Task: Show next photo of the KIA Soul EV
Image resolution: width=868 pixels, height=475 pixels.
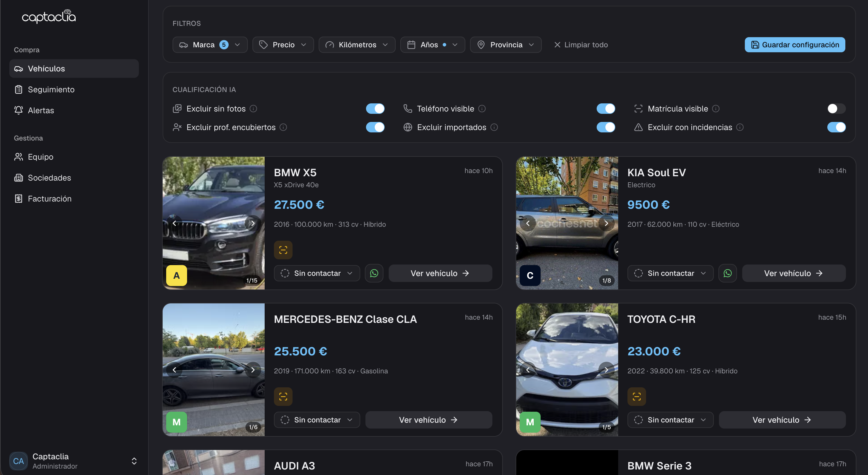Action: click(606, 223)
